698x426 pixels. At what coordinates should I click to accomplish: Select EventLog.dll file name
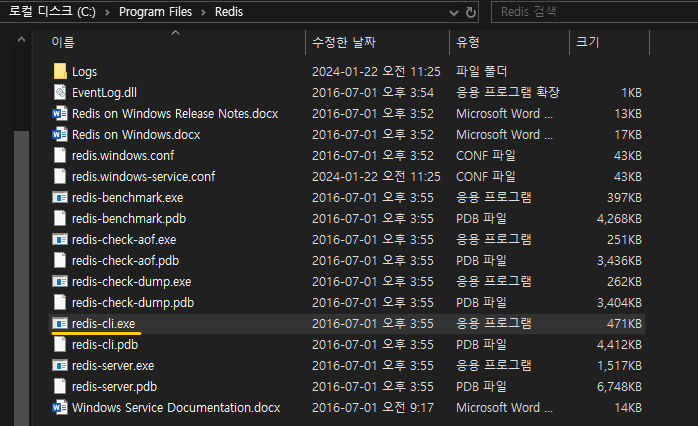click(x=104, y=93)
